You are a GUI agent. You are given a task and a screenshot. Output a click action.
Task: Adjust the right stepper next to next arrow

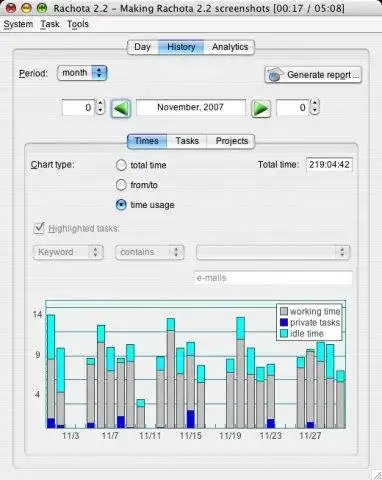315,107
